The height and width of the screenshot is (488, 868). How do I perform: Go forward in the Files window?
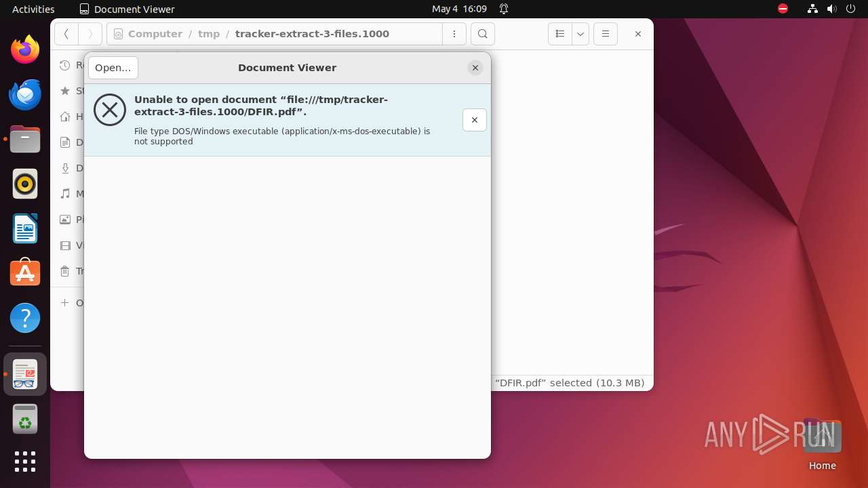click(x=90, y=34)
